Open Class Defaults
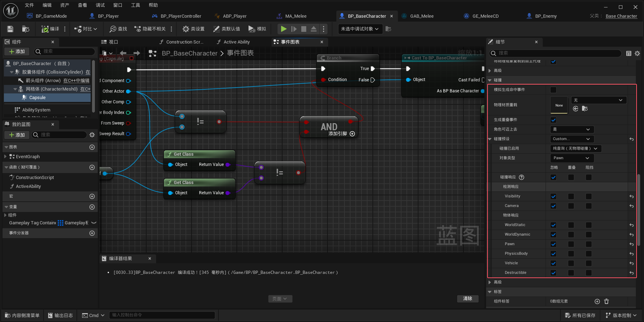644x322 pixels. (227, 29)
